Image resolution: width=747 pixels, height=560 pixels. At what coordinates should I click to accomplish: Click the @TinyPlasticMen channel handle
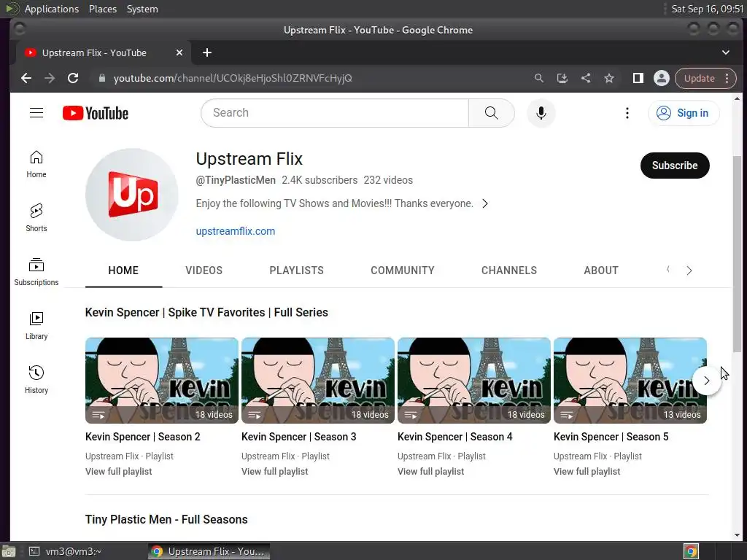(x=236, y=180)
